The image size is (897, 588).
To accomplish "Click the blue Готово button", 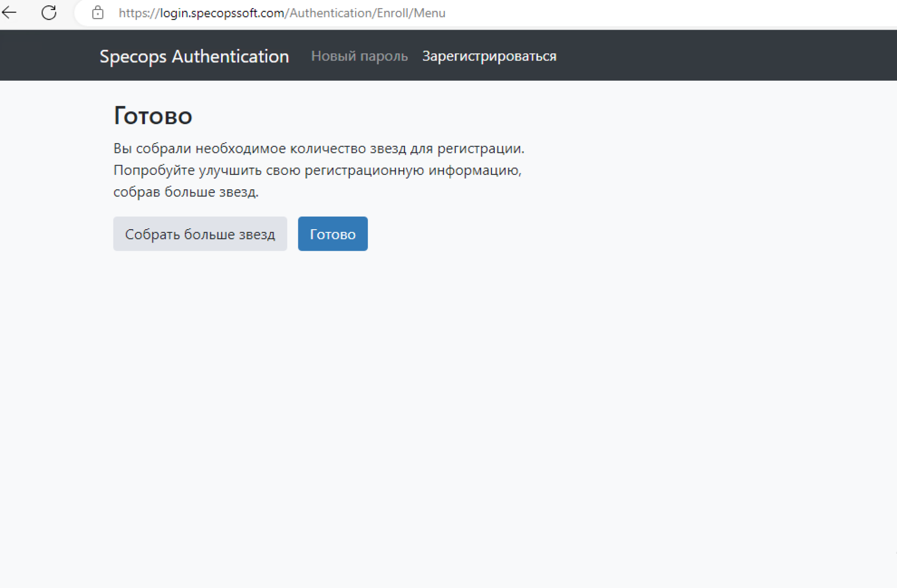I will (x=332, y=234).
